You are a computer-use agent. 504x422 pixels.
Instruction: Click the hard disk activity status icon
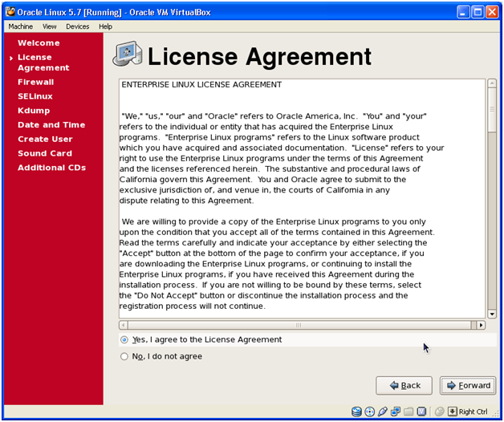click(x=356, y=412)
